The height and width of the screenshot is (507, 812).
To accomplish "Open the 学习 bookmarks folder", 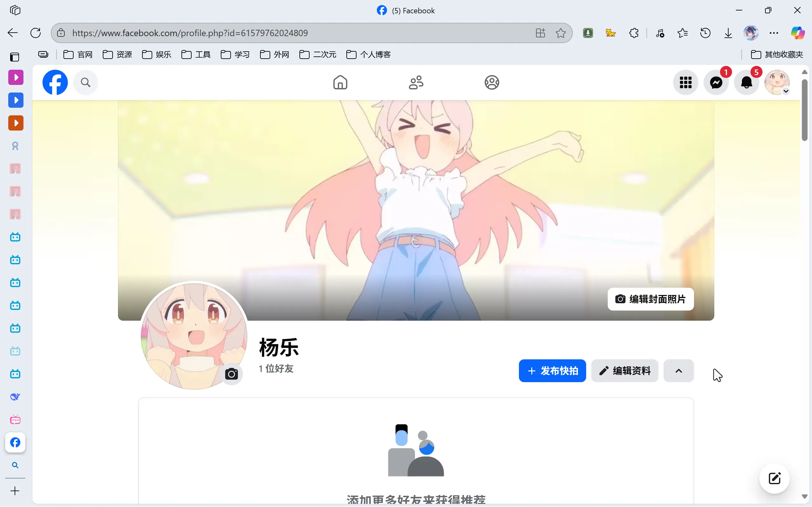I will [x=235, y=54].
